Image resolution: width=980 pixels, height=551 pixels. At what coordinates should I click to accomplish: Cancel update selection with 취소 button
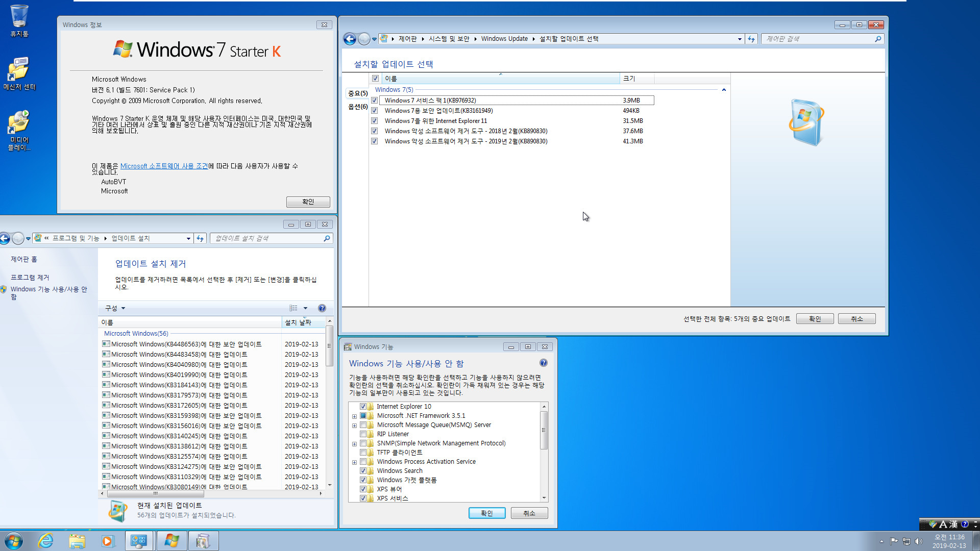(x=857, y=319)
